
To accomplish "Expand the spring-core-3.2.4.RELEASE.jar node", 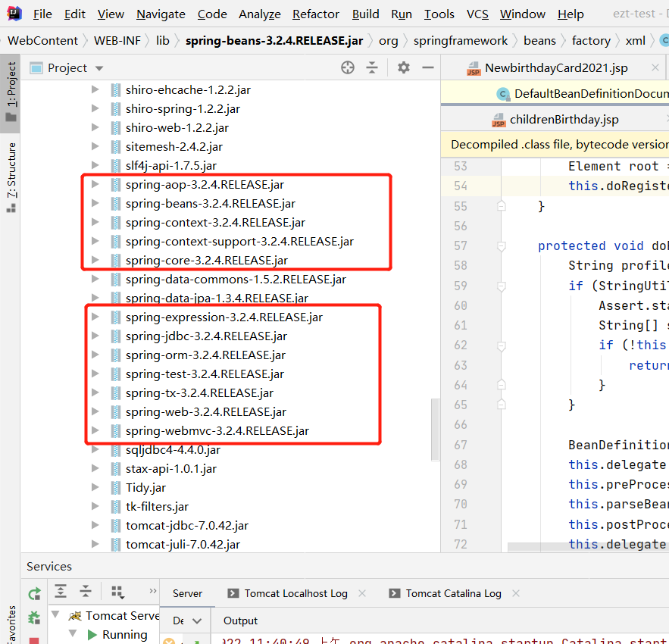I will point(94,260).
